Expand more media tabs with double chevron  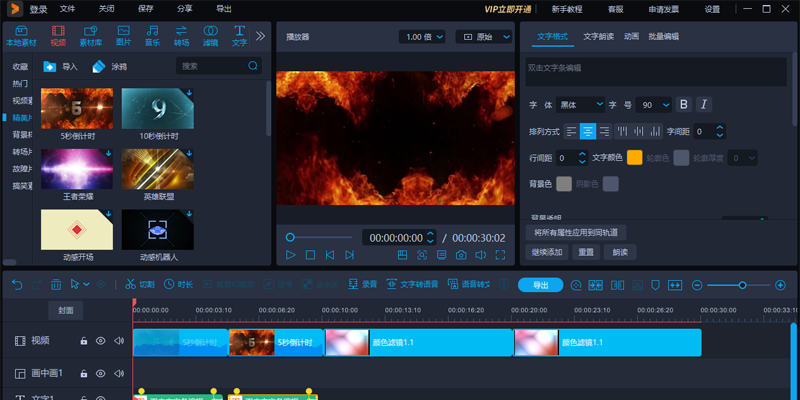pyautogui.click(x=260, y=36)
